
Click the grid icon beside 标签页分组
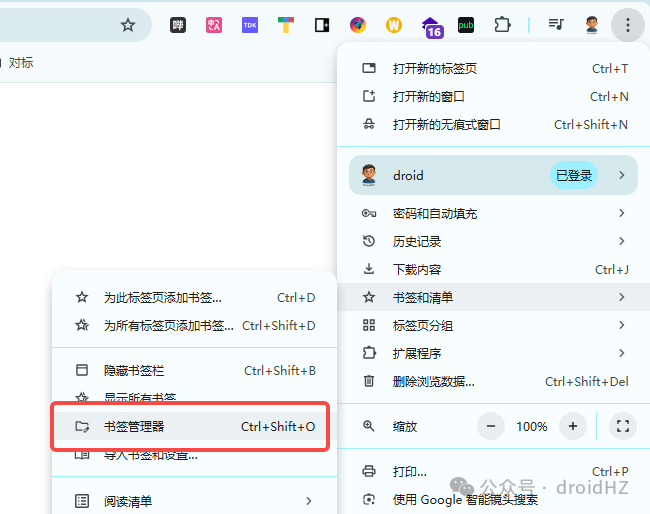coord(369,325)
